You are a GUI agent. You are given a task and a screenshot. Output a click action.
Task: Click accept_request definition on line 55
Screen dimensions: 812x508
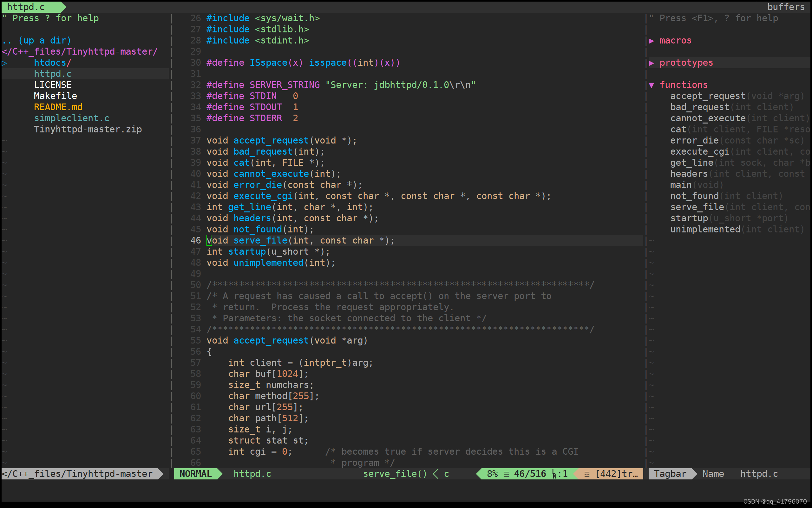287,340
